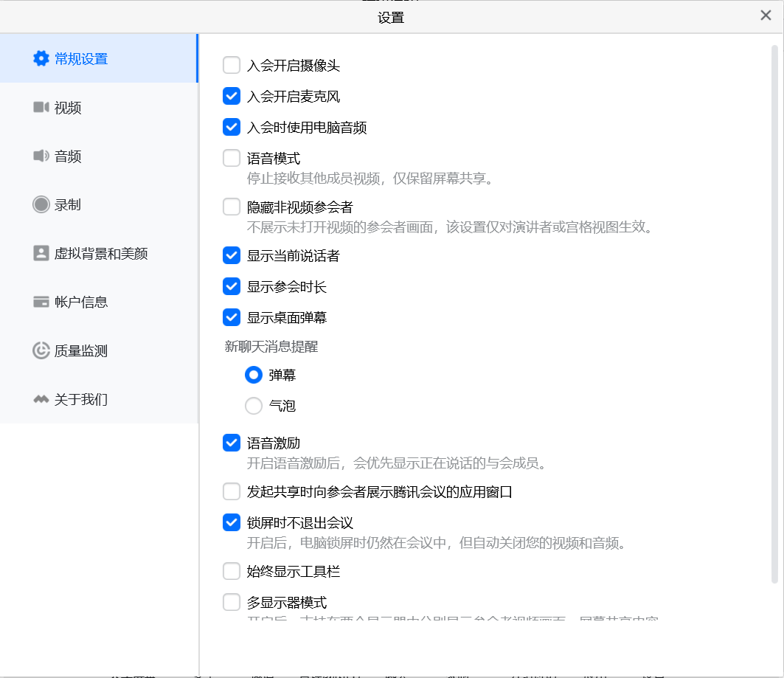Click the card icon beside 帐户信息
Image resolution: width=784 pixels, height=678 pixels.
click(41, 302)
